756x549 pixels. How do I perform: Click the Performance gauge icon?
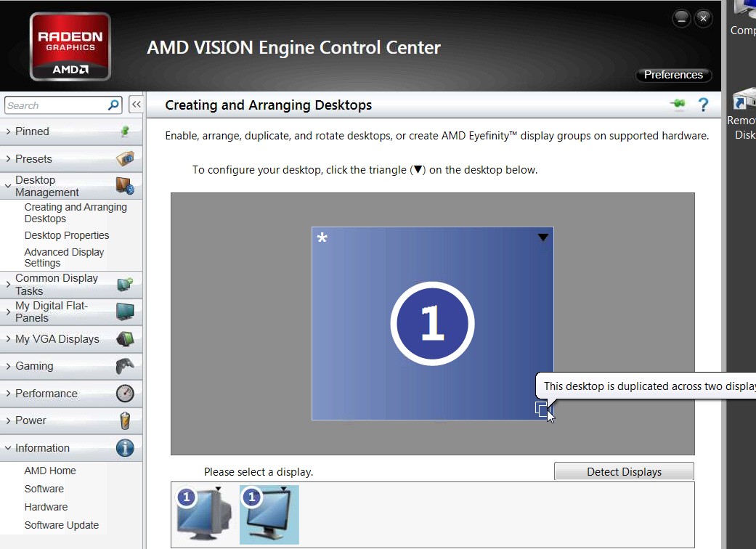click(x=125, y=394)
